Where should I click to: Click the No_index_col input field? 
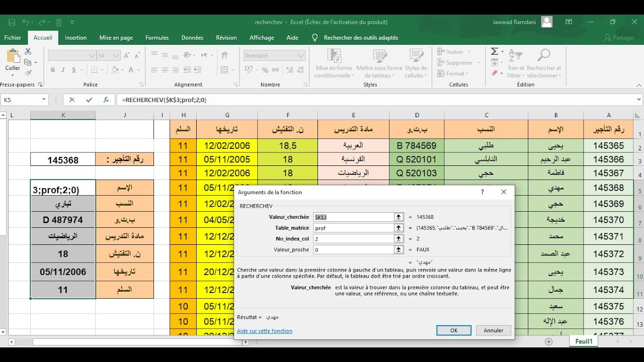coord(353,239)
